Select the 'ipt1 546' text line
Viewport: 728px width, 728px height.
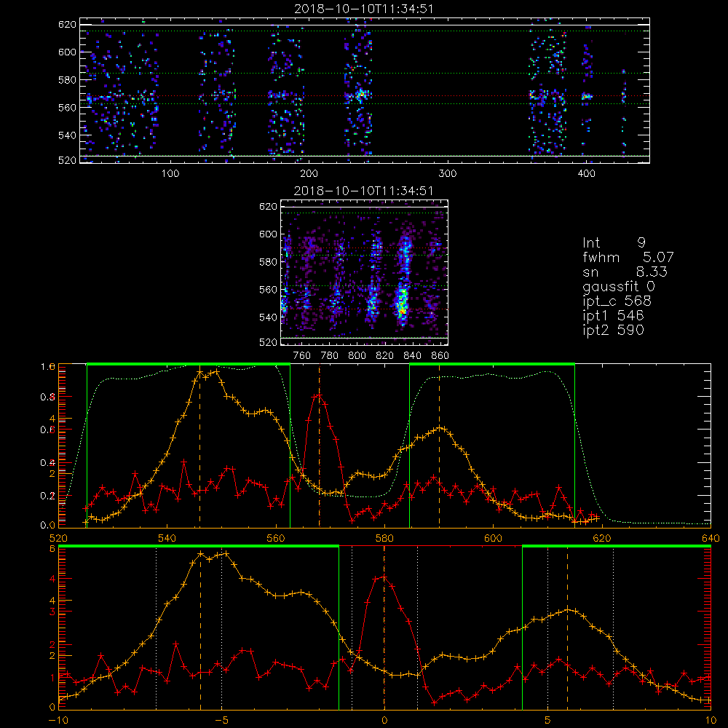click(613, 316)
